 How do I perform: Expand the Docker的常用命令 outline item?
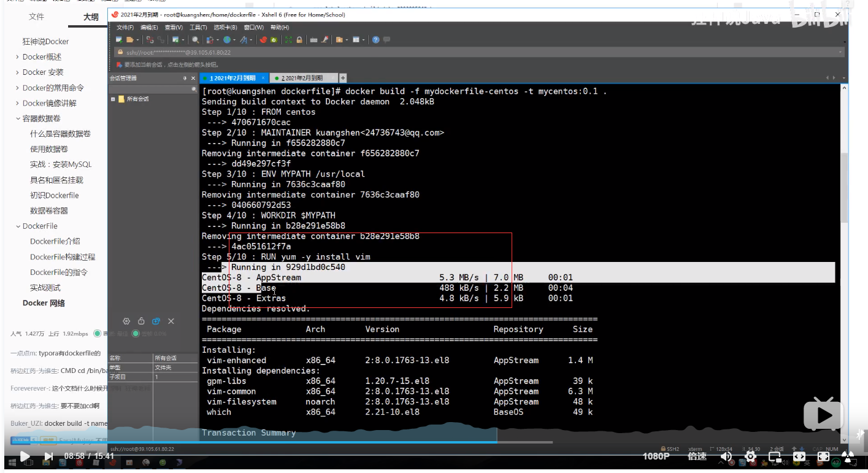point(17,88)
